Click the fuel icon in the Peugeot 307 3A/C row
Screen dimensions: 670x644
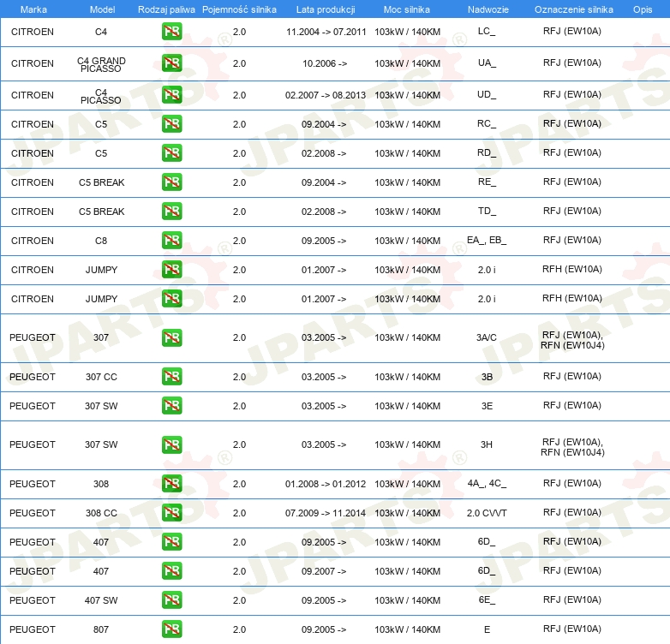click(x=171, y=337)
